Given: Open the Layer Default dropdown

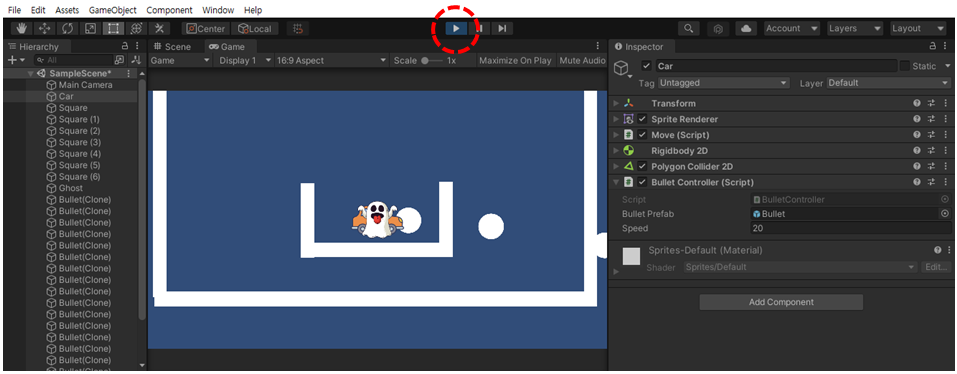Looking at the screenshot, I should coord(889,83).
